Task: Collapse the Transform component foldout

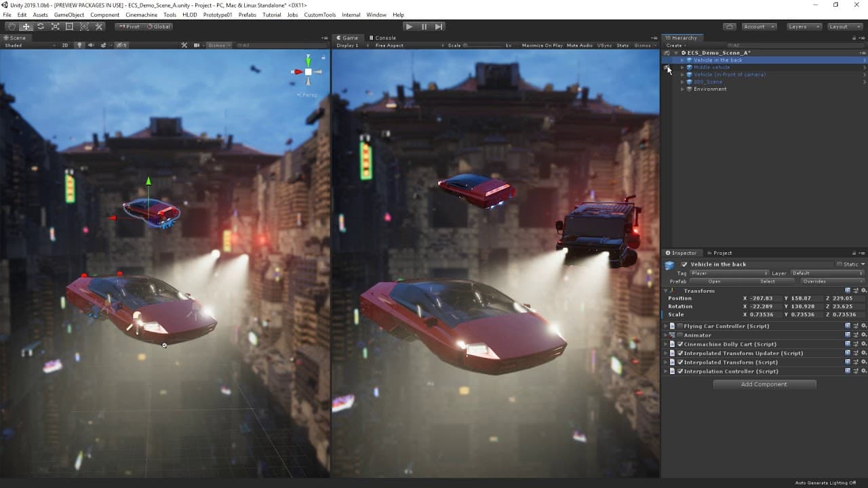Action: (x=665, y=291)
